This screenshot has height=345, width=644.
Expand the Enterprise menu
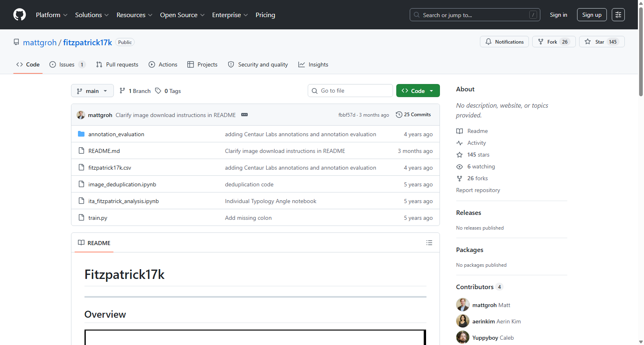click(x=230, y=15)
